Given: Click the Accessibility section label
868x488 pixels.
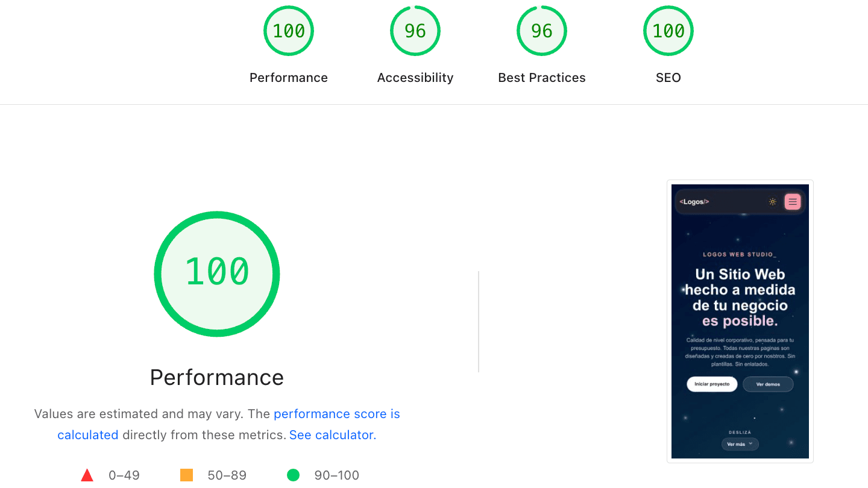Looking at the screenshot, I should (415, 77).
